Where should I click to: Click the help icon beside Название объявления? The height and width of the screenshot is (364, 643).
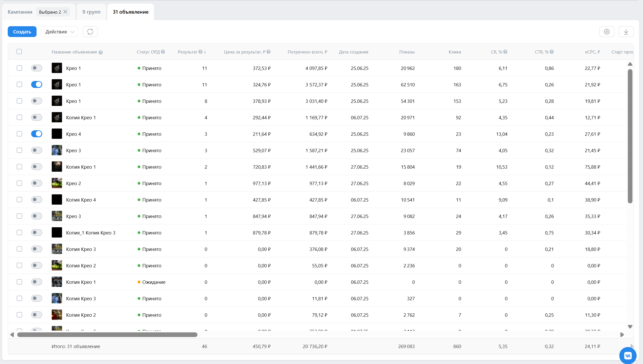click(x=101, y=52)
